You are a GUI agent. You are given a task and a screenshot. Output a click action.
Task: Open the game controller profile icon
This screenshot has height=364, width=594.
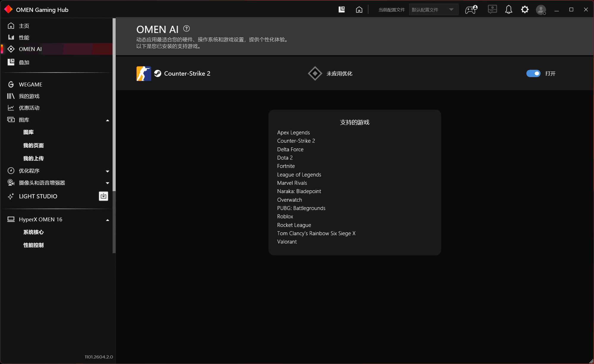(x=471, y=9)
